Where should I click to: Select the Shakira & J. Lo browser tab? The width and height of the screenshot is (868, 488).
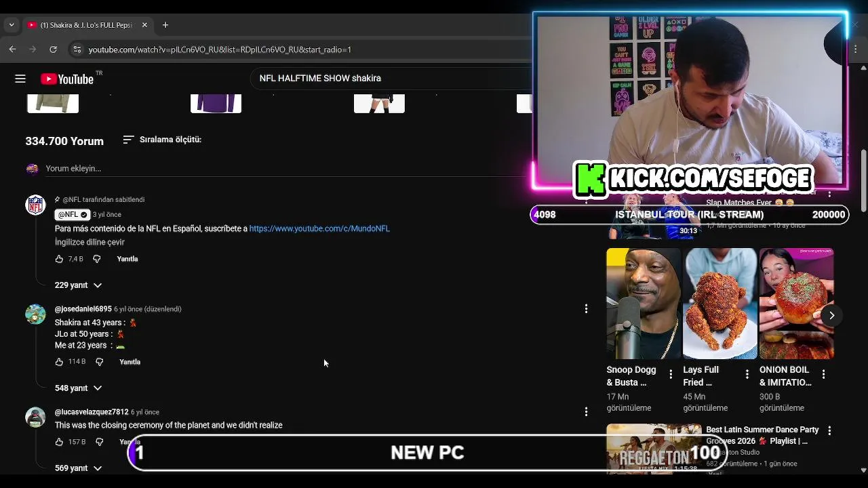click(x=87, y=25)
